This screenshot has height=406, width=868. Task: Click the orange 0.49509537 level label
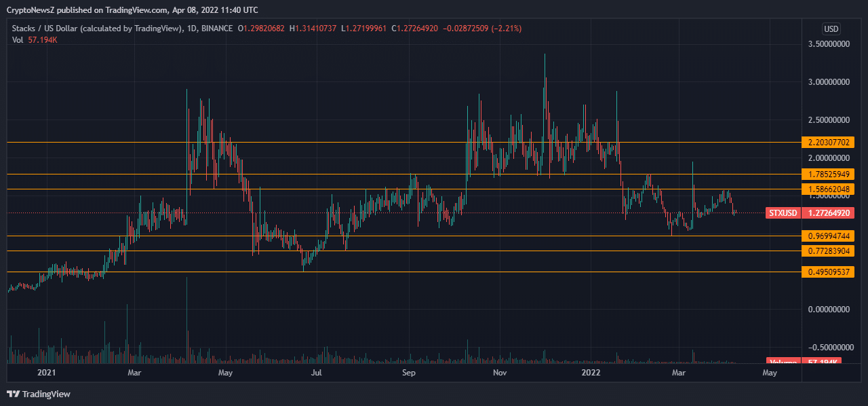(x=827, y=273)
